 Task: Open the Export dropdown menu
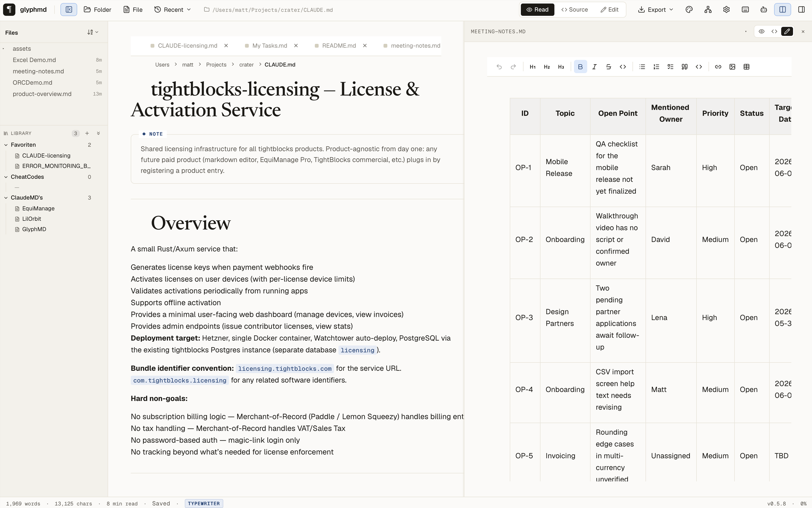point(656,10)
